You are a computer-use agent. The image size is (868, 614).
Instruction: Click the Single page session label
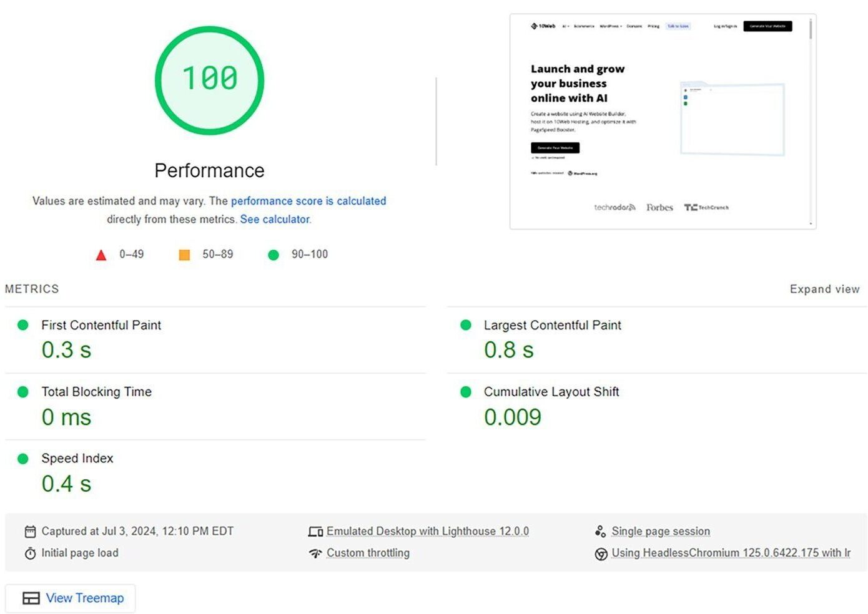(661, 532)
